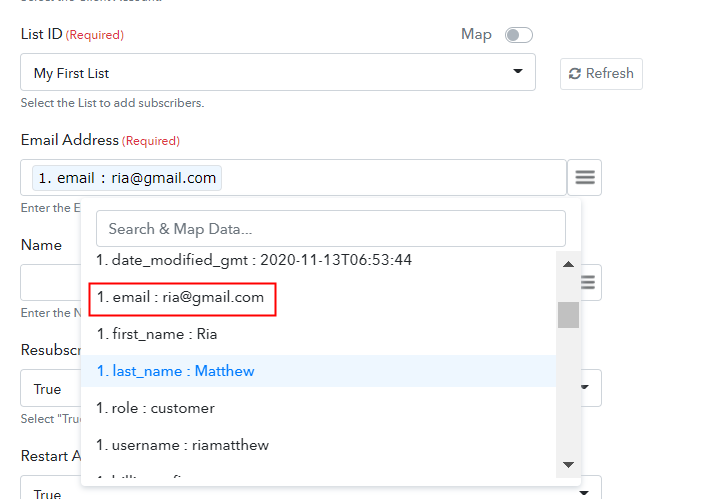Click the Email Address input field
The width and height of the screenshot is (726, 499).
294,178
